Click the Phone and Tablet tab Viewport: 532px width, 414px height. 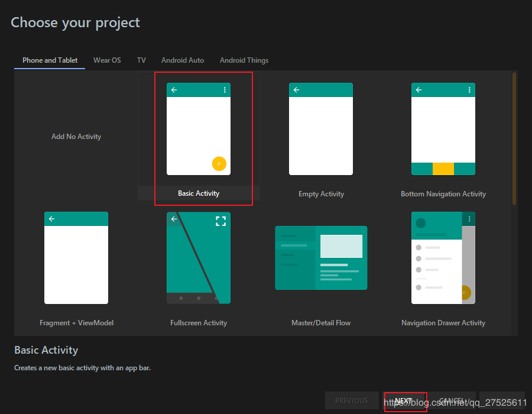(x=50, y=60)
